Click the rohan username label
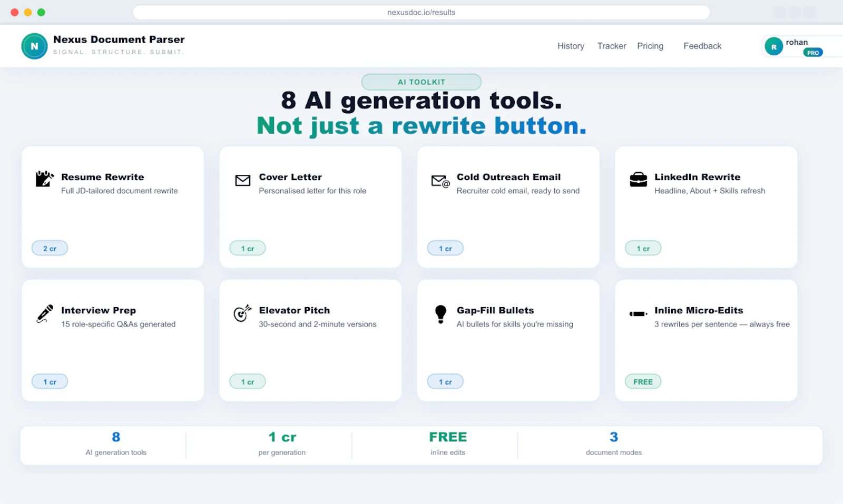Viewport: 843px width, 504px height. (x=797, y=42)
